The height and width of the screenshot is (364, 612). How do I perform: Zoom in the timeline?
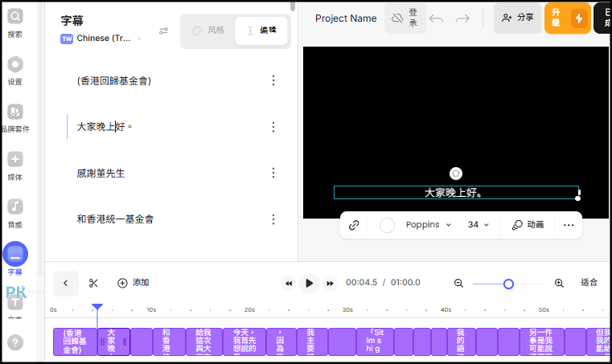click(559, 283)
